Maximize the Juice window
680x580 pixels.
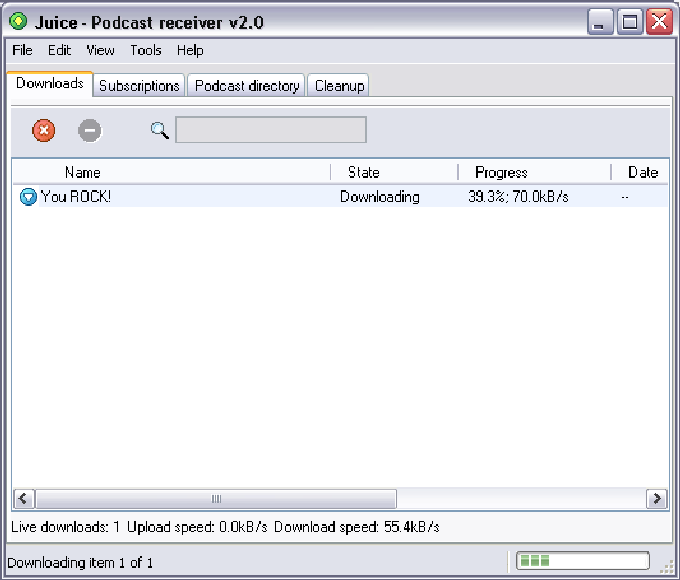coord(630,22)
